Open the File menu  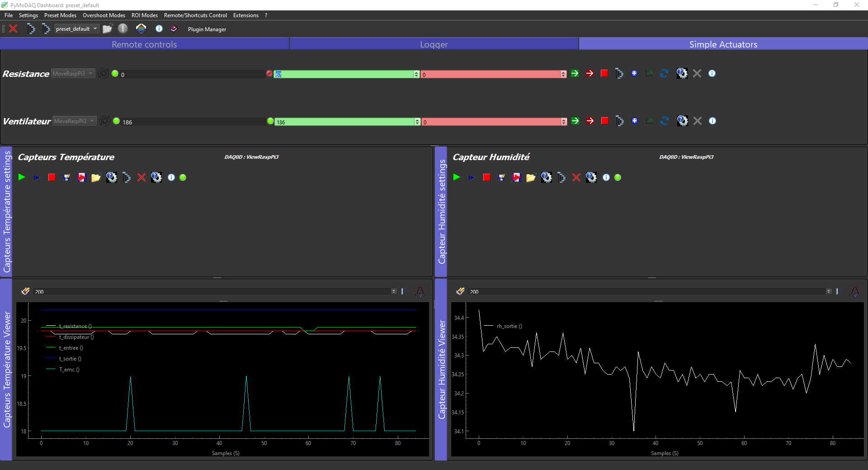click(x=9, y=15)
